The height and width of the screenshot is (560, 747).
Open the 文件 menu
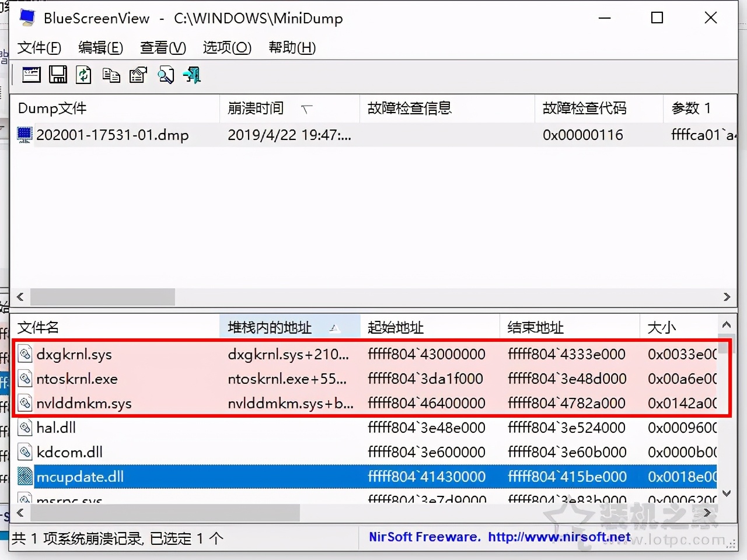[39, 48]
